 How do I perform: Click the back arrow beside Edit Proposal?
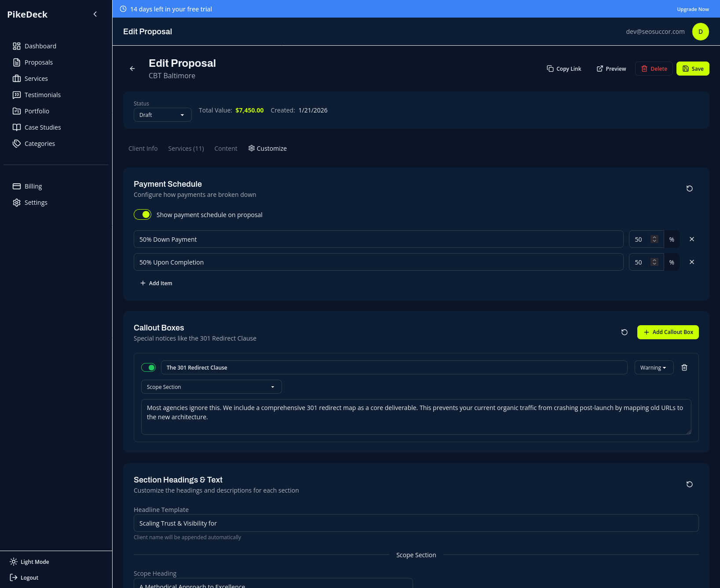132,69
